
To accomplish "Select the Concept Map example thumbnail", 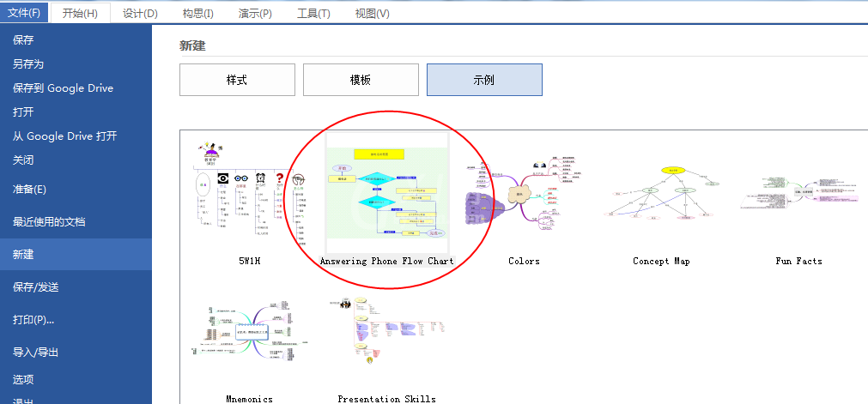I will [x=662, y=193].
